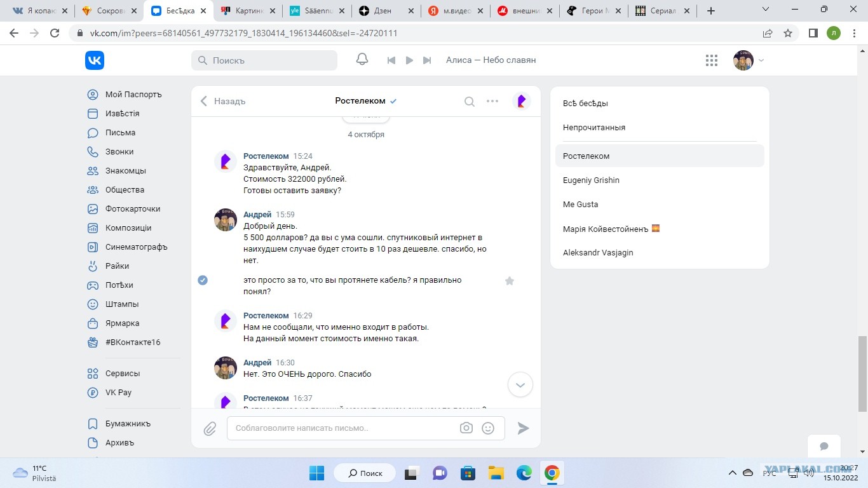
Task: Reload the page in Chrome
Action: 55,33
